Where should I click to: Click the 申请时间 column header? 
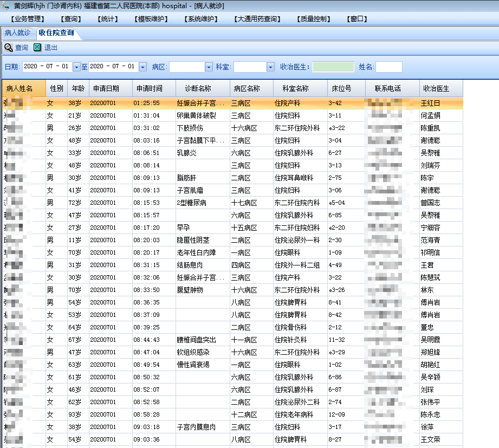[x=154, y=88]
